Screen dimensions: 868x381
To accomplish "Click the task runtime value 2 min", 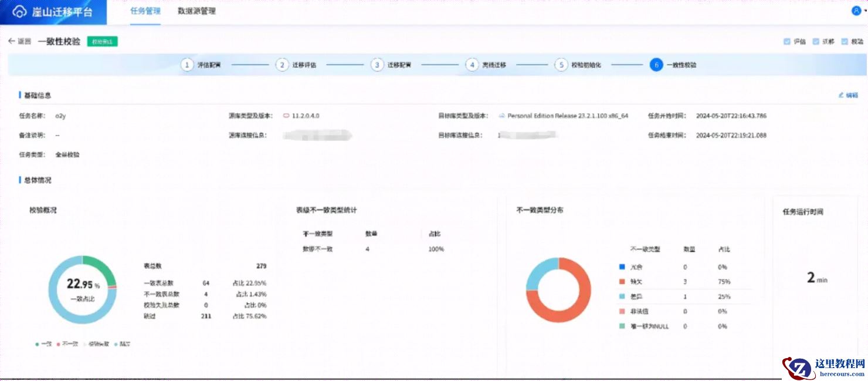I will coord(816,278).
